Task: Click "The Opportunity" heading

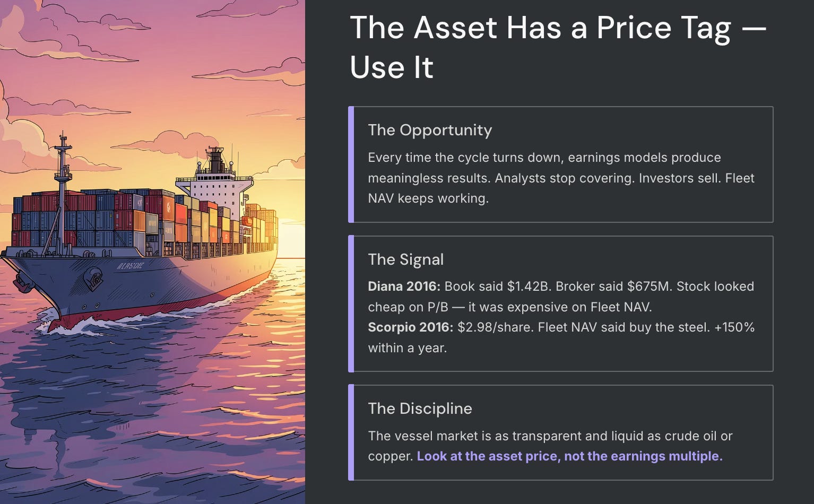Action: (430, 130)
